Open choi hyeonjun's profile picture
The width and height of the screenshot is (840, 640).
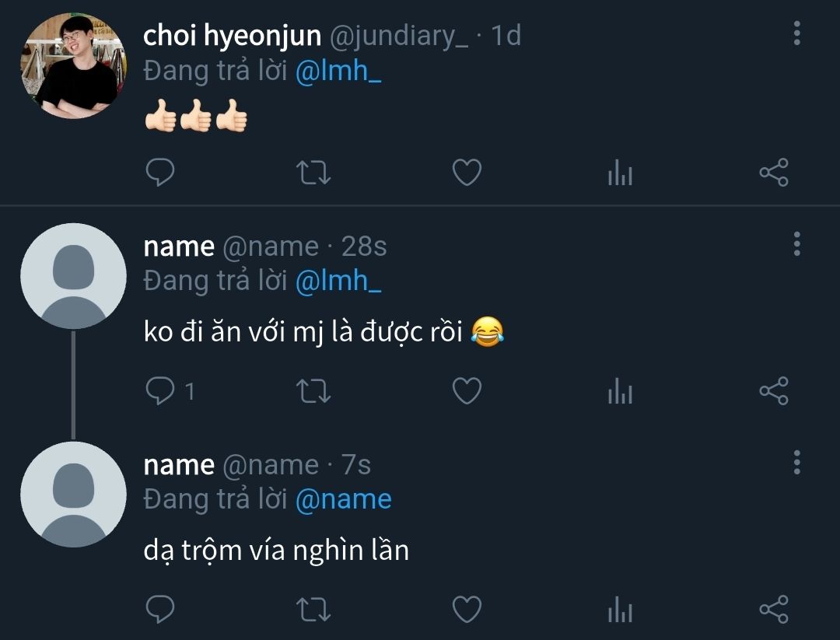73,65
